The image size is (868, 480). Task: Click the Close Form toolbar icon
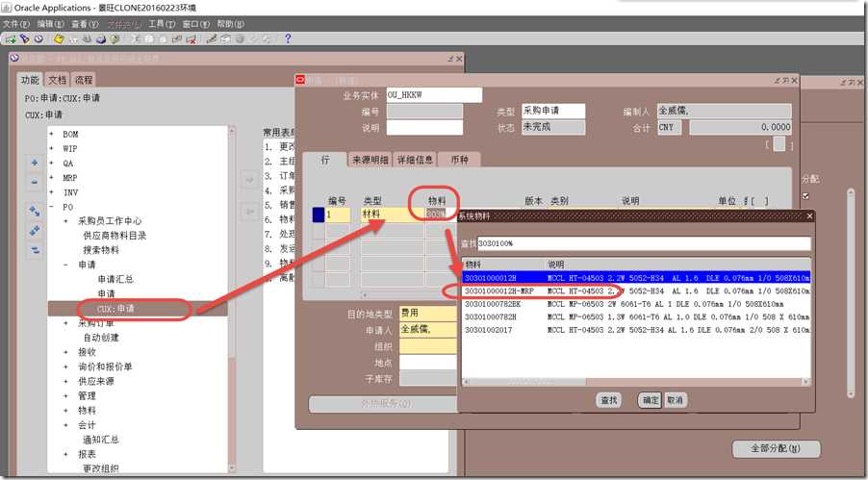[115, 38]
